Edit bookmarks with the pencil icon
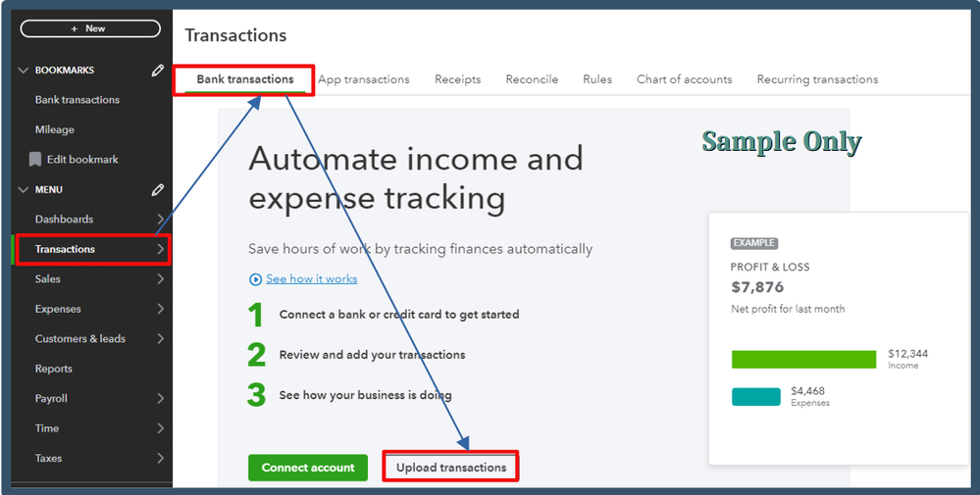 (158, 71)
